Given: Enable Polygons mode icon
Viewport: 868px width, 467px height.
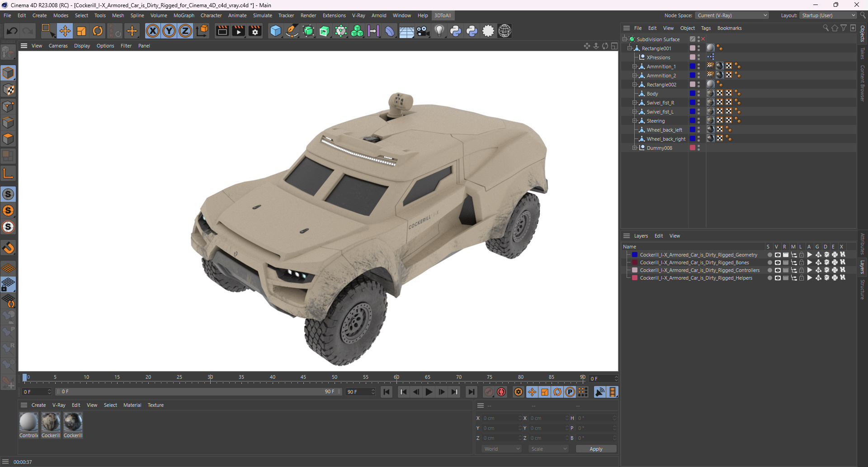Looking at the screenshot, I should [8, 139].
